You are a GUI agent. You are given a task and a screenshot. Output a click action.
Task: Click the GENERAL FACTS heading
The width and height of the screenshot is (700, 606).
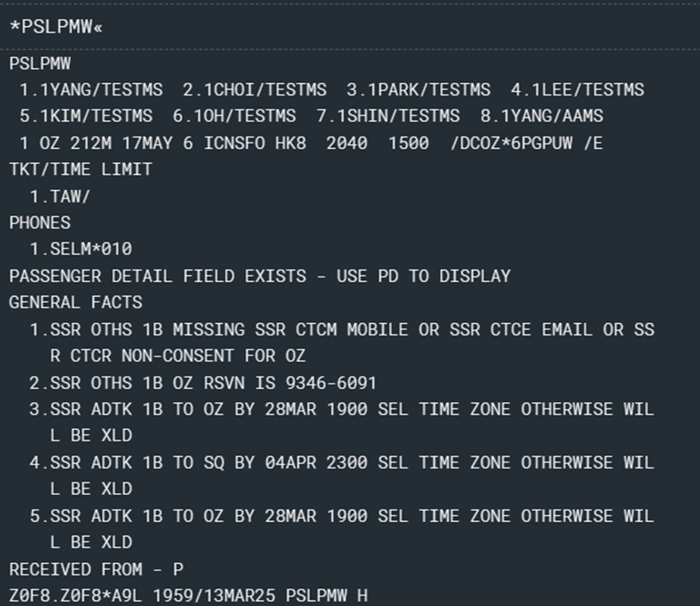point(75,302)
